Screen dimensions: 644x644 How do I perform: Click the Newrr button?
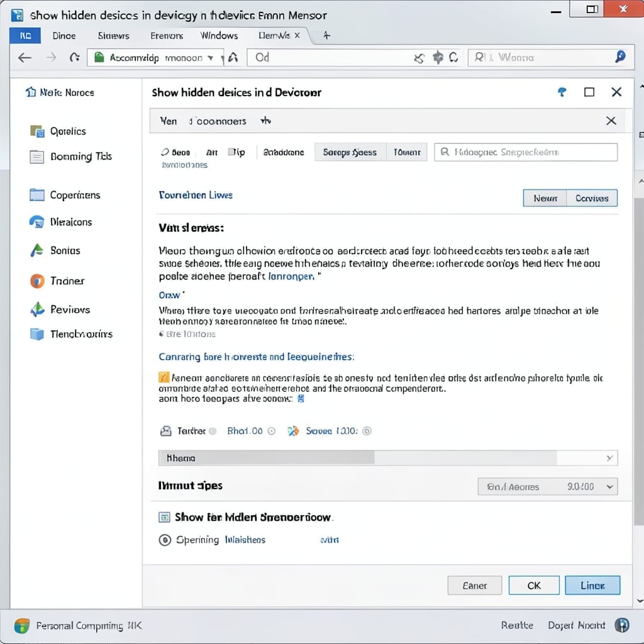coord(545,198)
